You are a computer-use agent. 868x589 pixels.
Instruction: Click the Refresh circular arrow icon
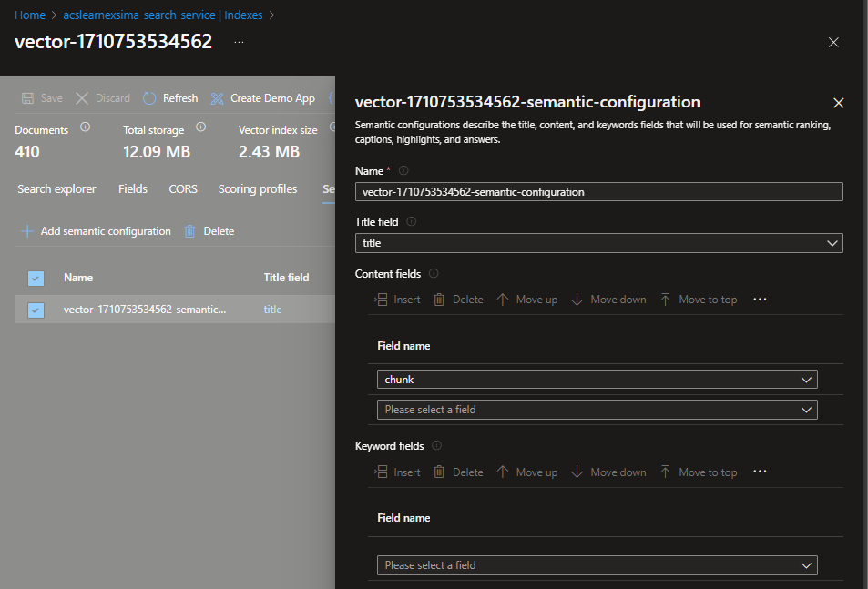tap(148, 98)
